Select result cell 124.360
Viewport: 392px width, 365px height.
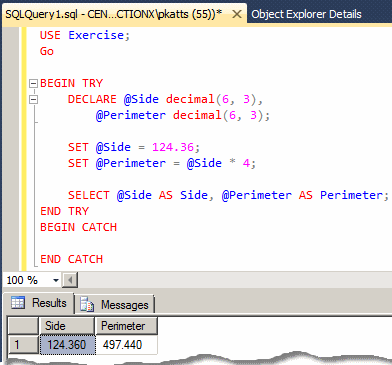(x=67, y=345)
